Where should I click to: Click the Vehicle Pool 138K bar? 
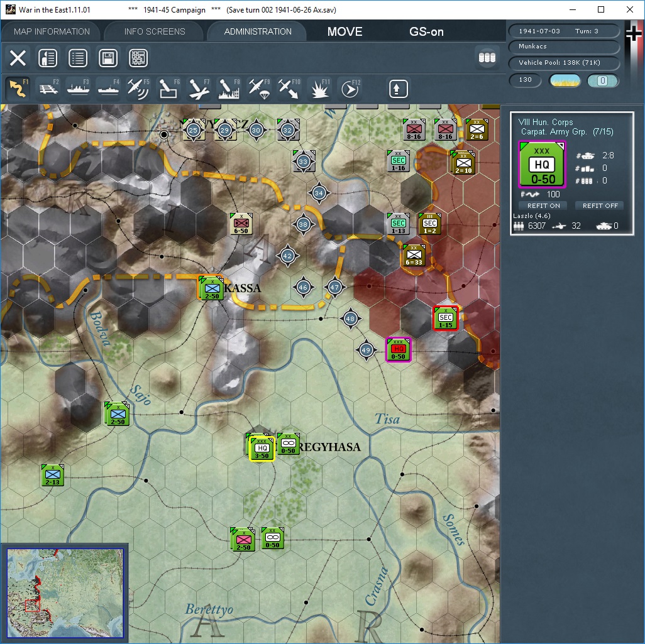(564, 62)
